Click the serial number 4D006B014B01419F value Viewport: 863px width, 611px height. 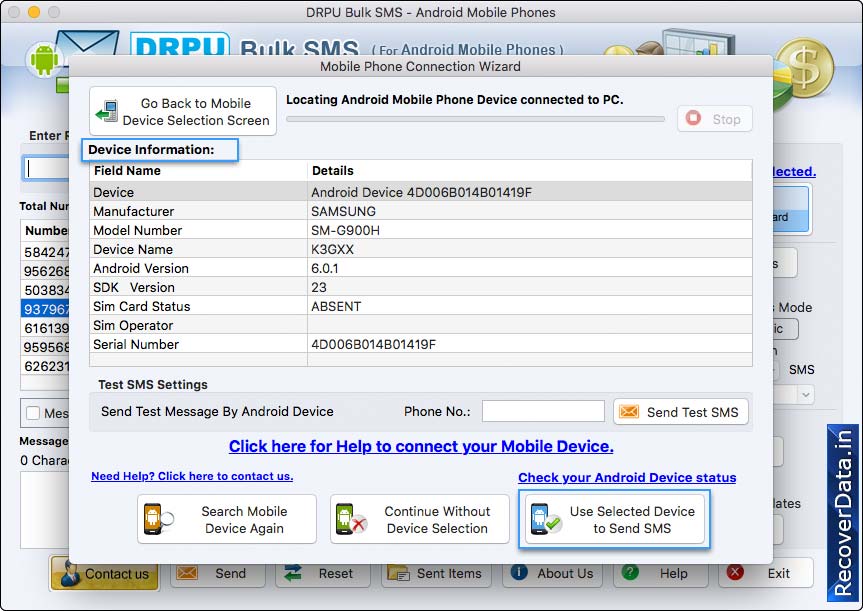pyautogui.click(x=373, y=344)
